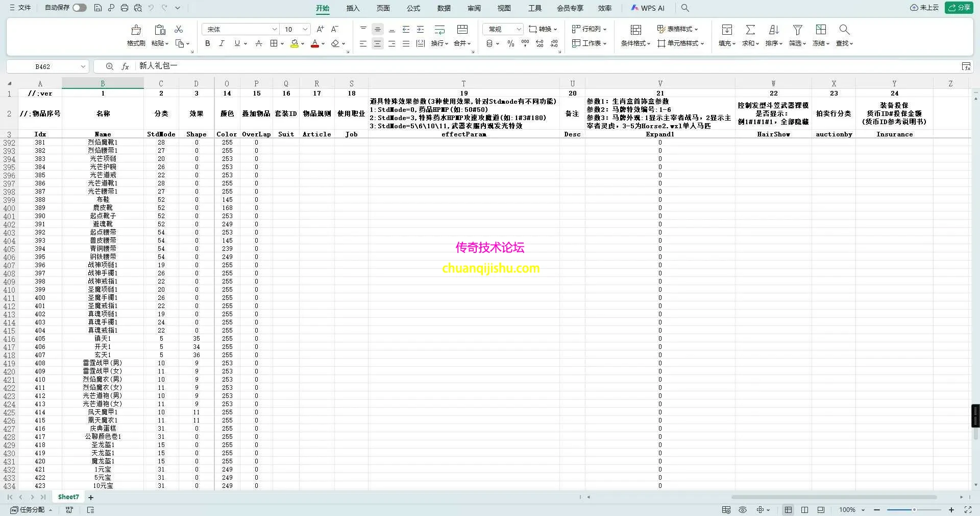Click the 分享 share button
The image size is (980, 516).
pos(960,8)
